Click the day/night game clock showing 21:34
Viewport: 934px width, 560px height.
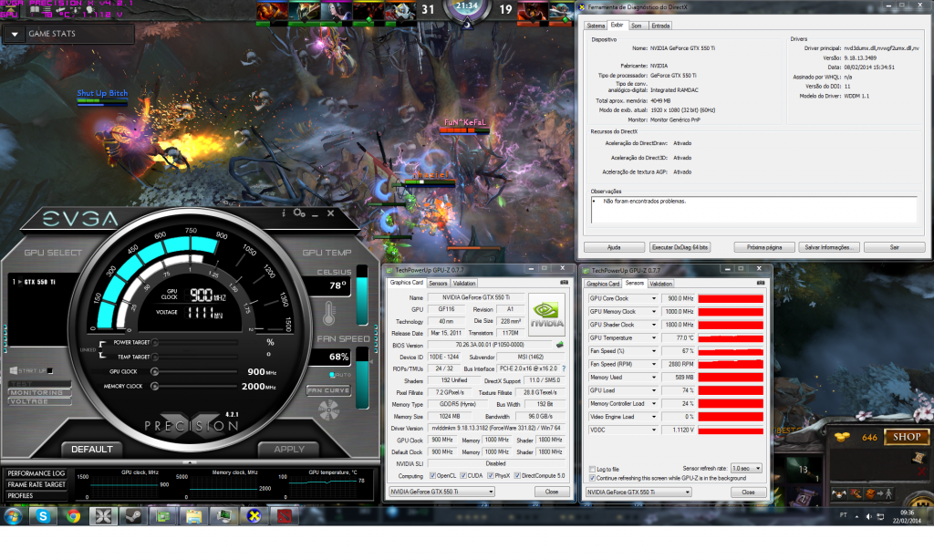coord(466,8)
